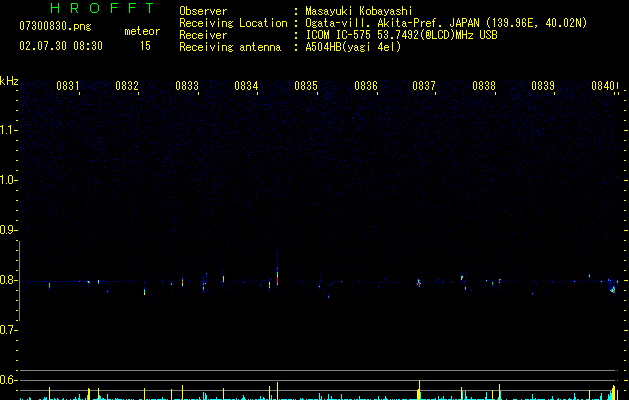Click the timestamp 02.07.30 08:30
The image size is (629, 400).
(61, 46)
